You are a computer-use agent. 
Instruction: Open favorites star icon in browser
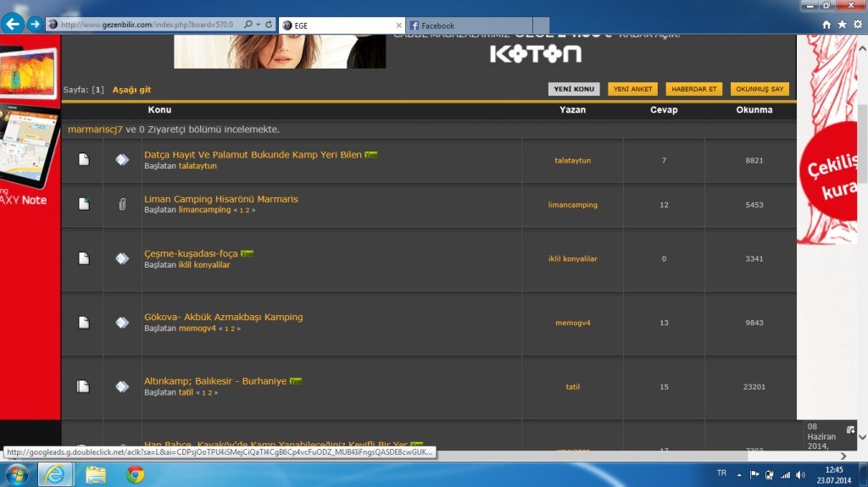tap(842, 25)
